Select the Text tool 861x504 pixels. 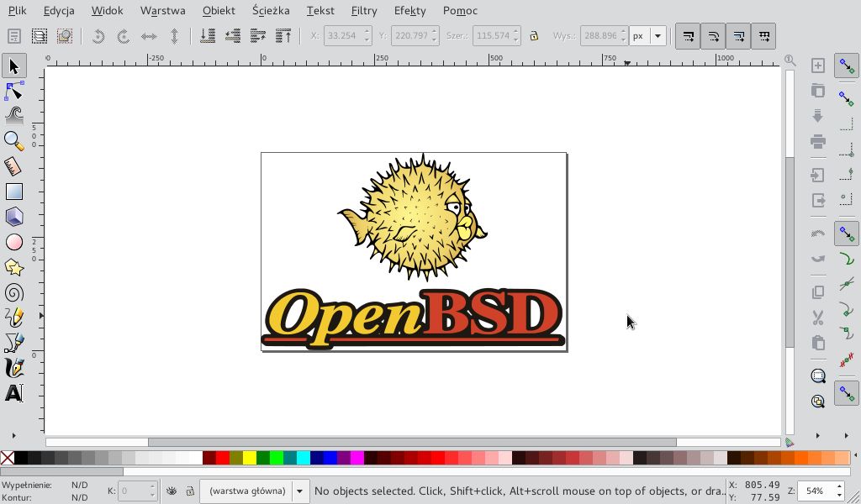tap(13, 392)
